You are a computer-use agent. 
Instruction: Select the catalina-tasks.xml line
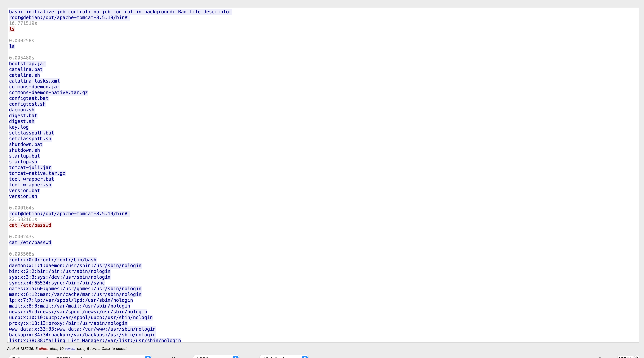pos(34,81)
